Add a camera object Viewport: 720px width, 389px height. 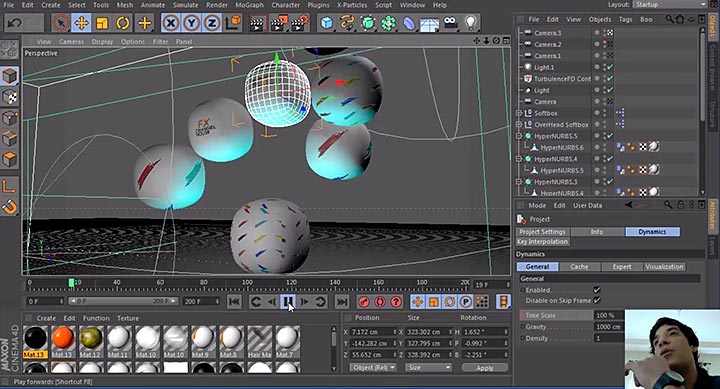click(450, 23)
